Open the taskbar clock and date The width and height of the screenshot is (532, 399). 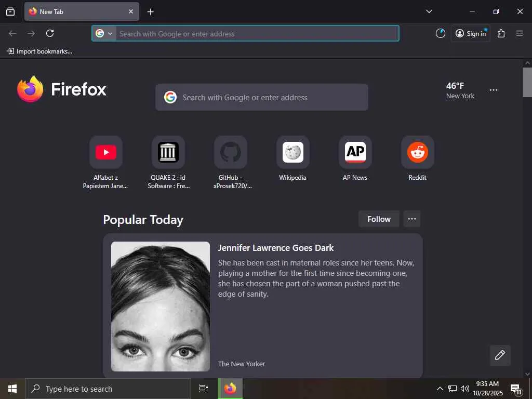pyautogui.click(x=487, y=389)
